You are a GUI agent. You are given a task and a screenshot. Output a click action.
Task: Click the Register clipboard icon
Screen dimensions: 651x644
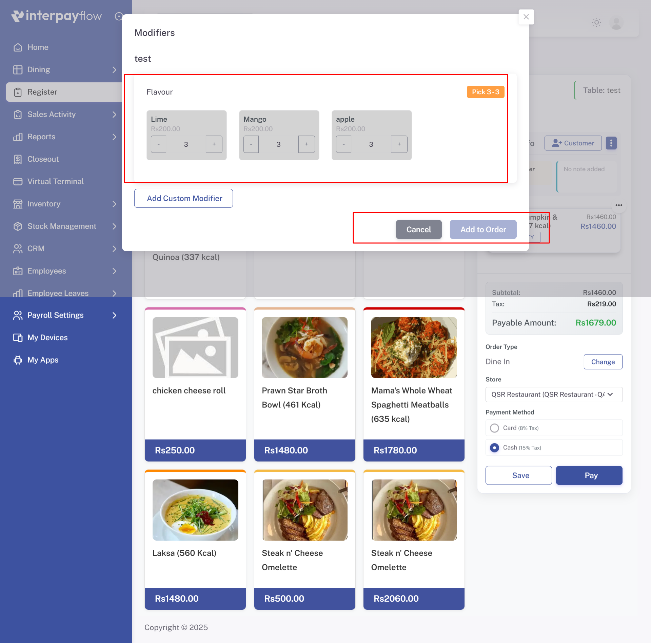(x=18, y=92)
